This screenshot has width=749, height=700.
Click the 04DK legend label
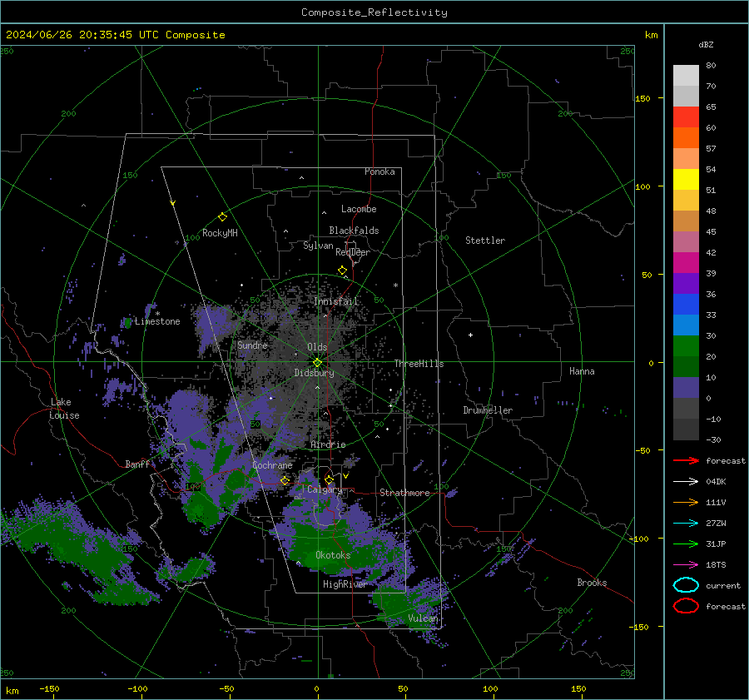point(716,481)
